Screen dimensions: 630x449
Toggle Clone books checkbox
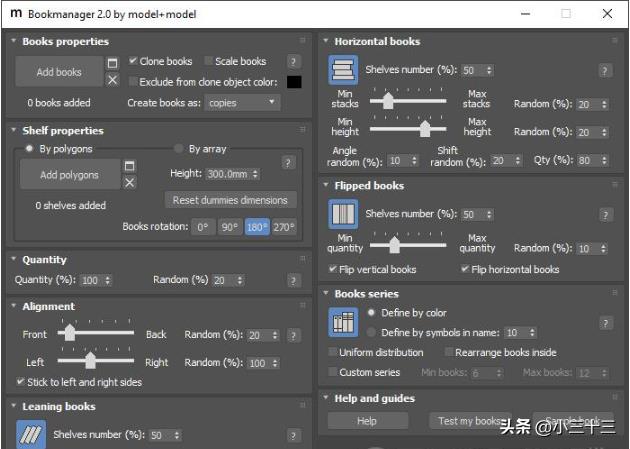click(132, 61)
